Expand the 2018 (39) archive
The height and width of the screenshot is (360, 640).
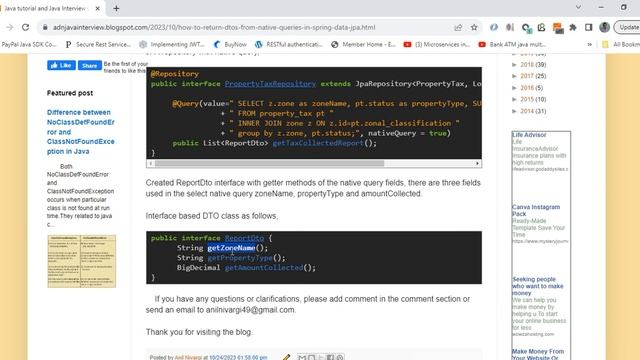click(515, 64)
